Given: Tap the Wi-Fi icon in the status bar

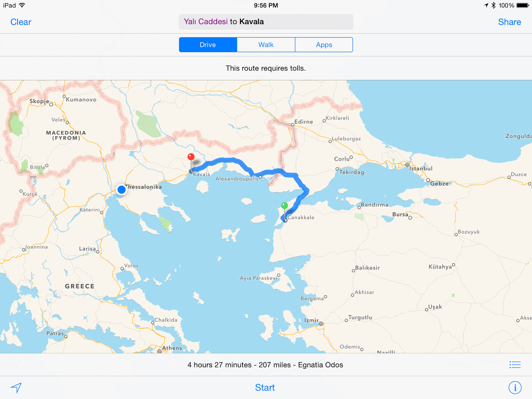Looking at the screenshot, I should (22, 5).
